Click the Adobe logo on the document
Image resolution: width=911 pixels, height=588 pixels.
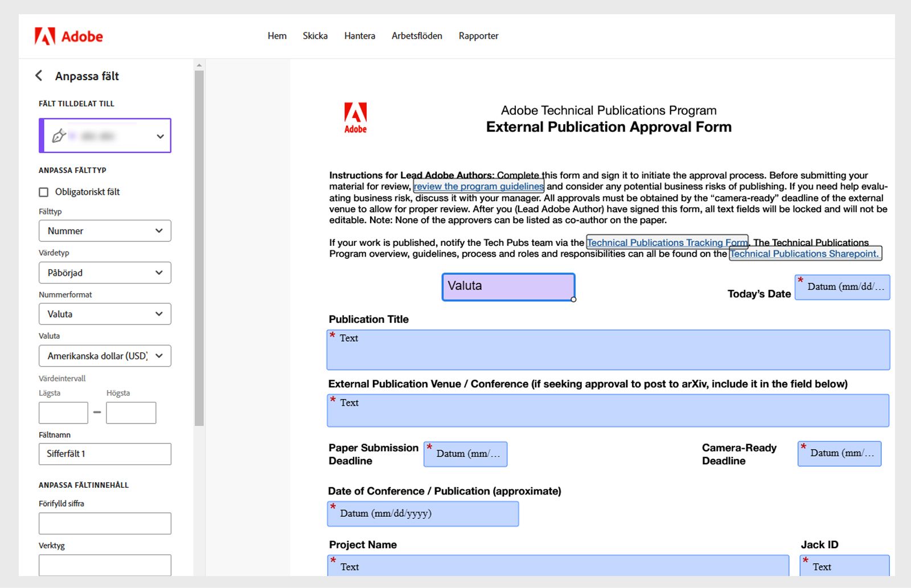[x=355, y=118]
